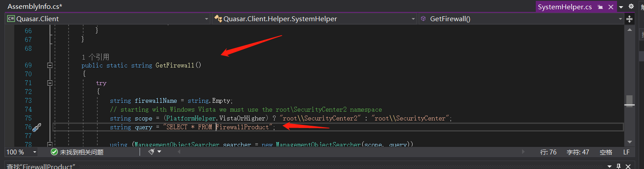This screenshot has width=644, height=169.
Task: Click the LF line ending indicator
Action: pyautogui.click(x=626, y=152)
